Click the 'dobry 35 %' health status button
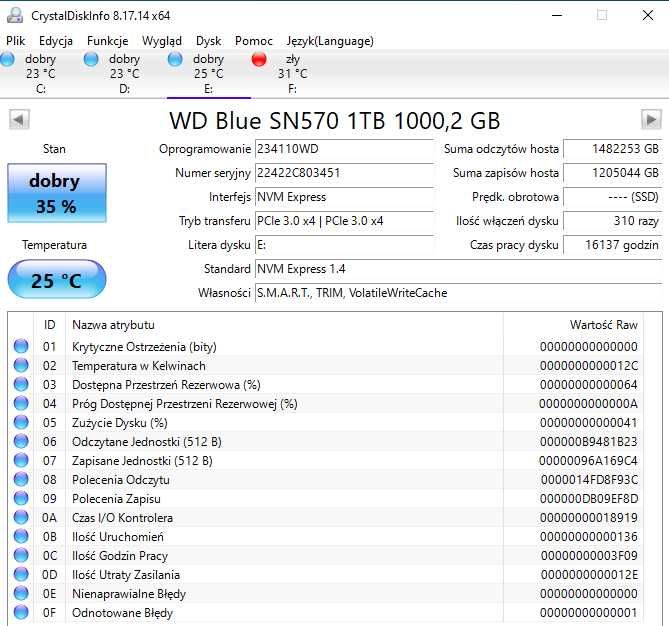 (x=57, y=193)
